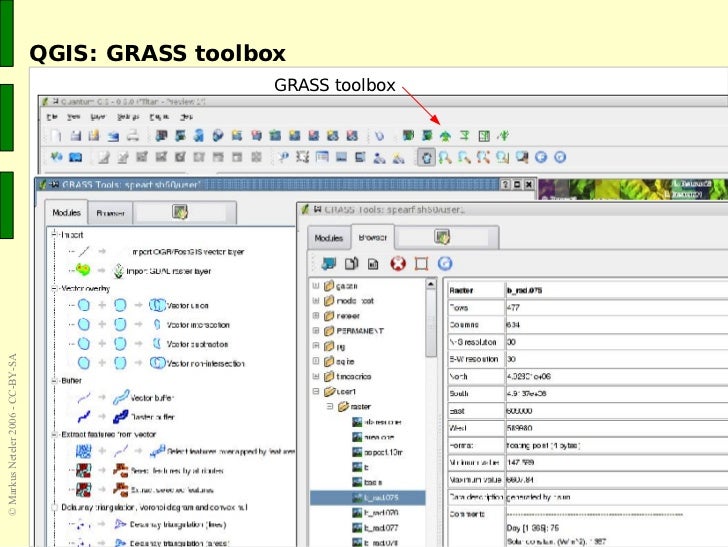Launch Import OGR/PostGIS Vector Layer module
Image resolution: width=728 pixels, height=547 pixels.
188,252
